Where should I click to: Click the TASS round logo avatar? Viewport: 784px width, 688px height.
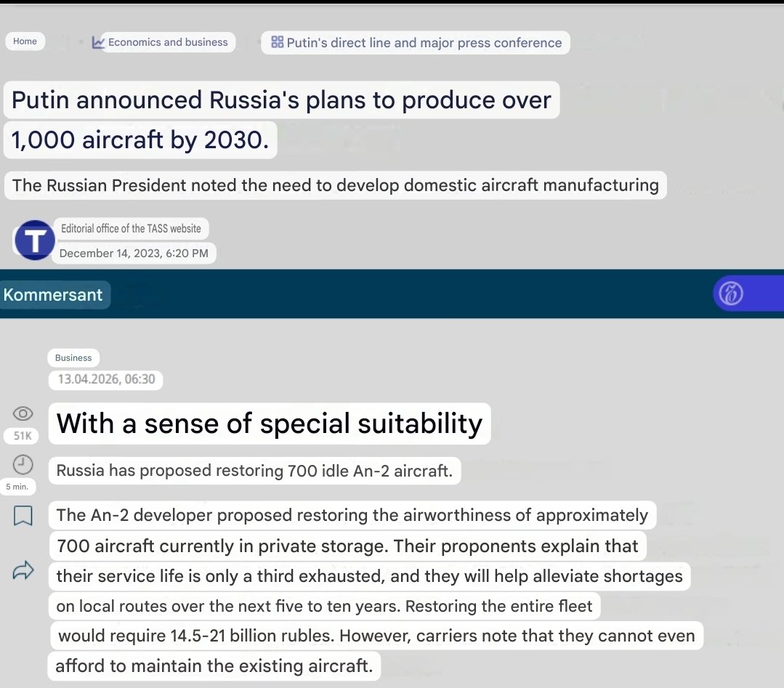tap(34, 240)
